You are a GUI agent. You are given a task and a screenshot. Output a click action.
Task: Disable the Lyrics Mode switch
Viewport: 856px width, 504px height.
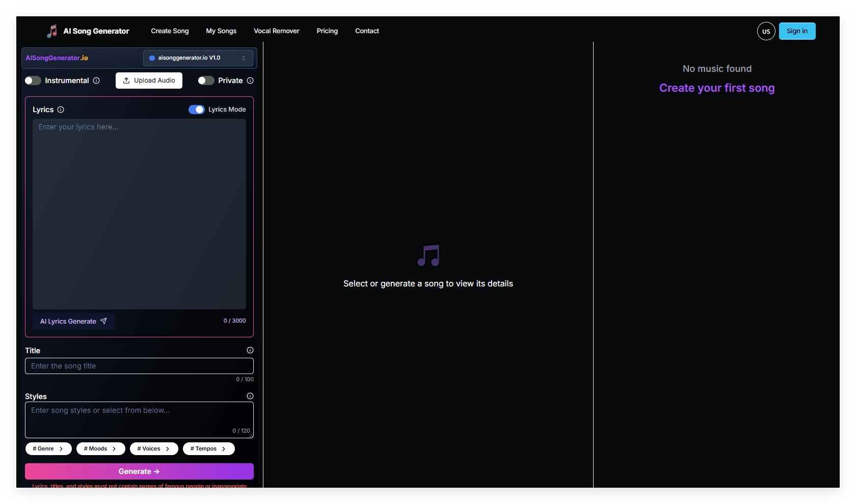[196, 110]
